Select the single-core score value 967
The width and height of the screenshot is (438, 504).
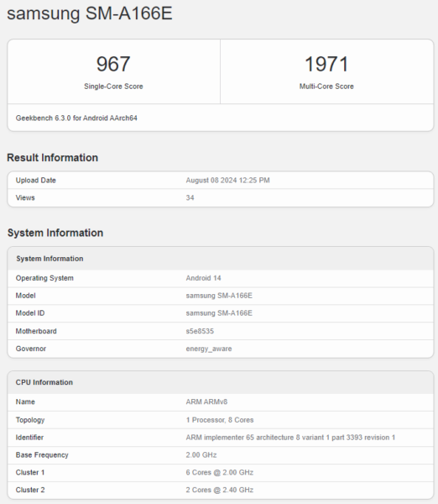[x=113, y=64]
